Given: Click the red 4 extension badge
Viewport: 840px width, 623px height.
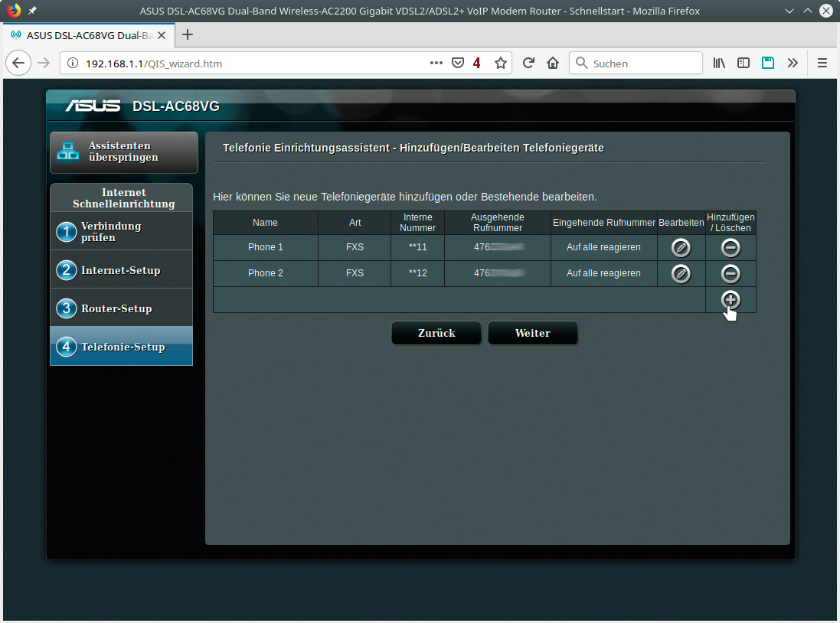Looking at the screenshot, I should (477, 64).
